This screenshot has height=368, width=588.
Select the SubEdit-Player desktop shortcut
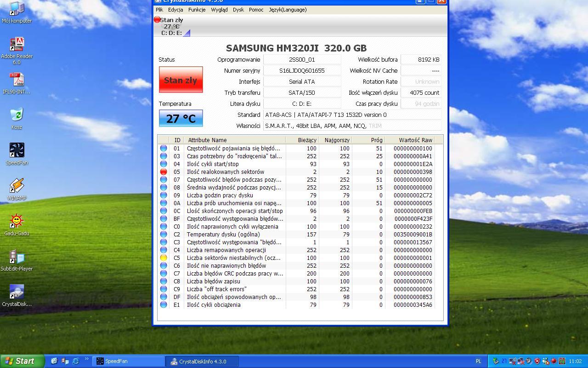pos(17,260)
